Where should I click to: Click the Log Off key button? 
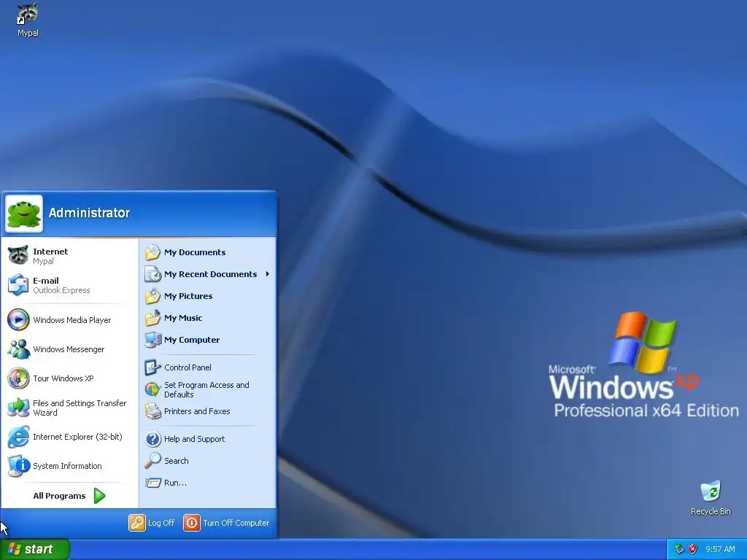(136, 522)
